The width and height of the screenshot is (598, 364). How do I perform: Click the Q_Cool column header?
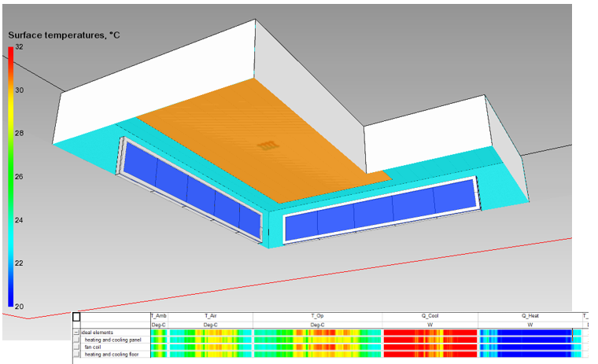tap(430, 316)
